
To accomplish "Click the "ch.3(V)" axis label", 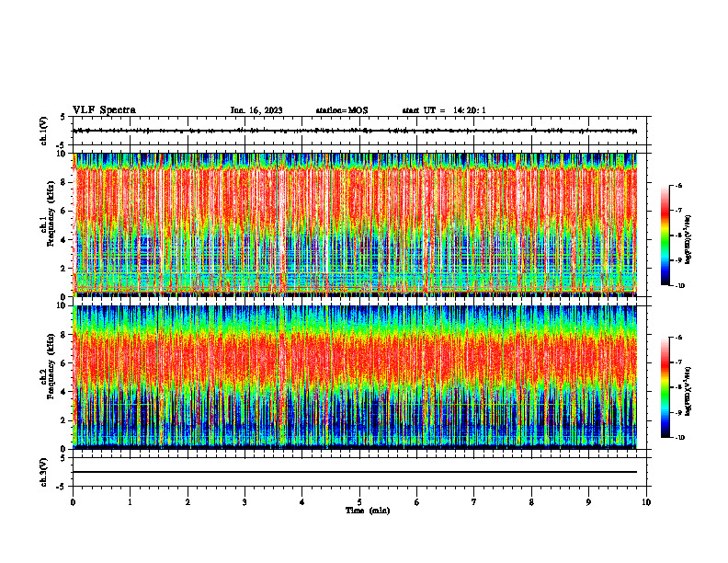I will [x=44, y=472].
